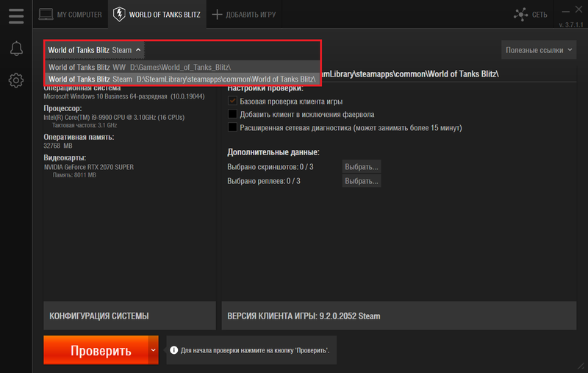Select World of Tanks Blitz Steam entry
This screenshot has width=588, height=373.
(182, 79)
